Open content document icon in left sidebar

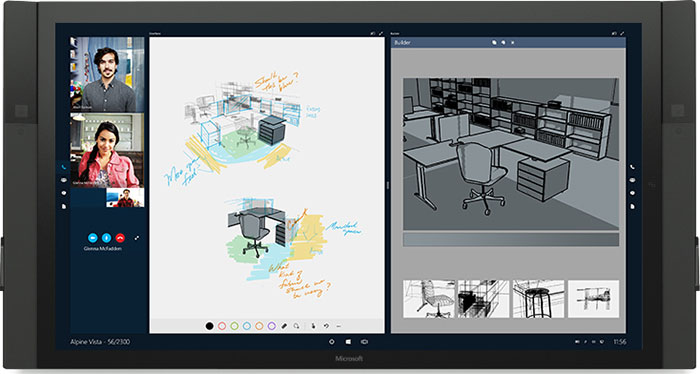(x=63, y=206)
